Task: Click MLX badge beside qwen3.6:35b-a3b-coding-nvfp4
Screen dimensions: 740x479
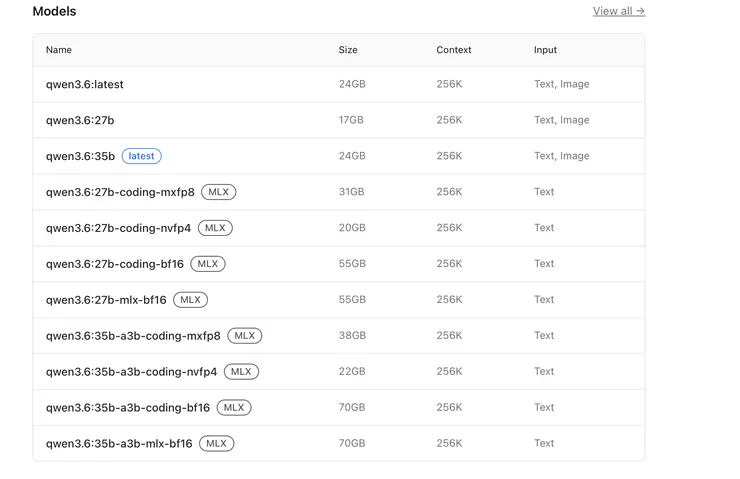Action: coord(241,371)
